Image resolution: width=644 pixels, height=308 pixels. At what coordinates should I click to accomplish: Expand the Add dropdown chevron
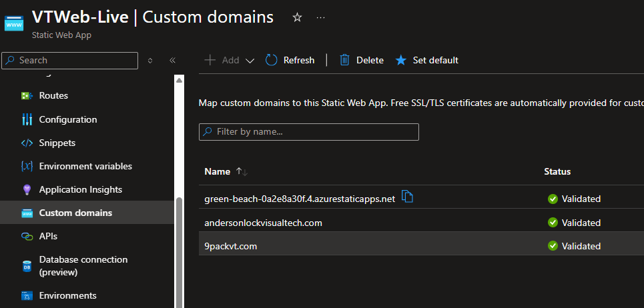click(x=250, y=61)
